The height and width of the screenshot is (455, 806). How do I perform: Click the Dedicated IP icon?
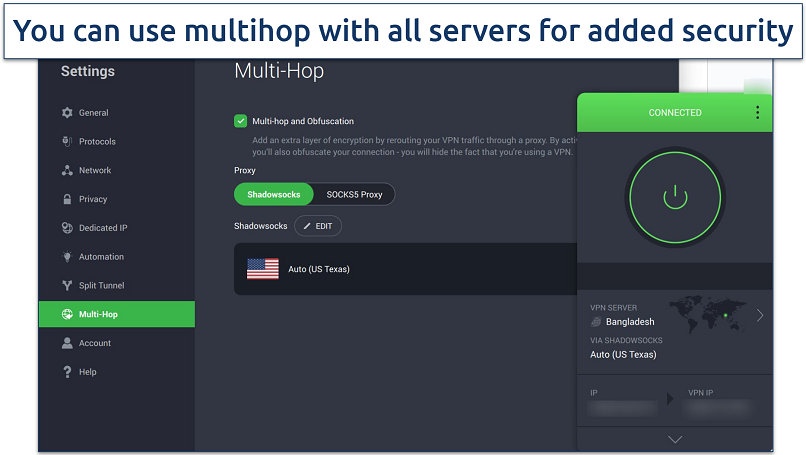tap(67, 228)
